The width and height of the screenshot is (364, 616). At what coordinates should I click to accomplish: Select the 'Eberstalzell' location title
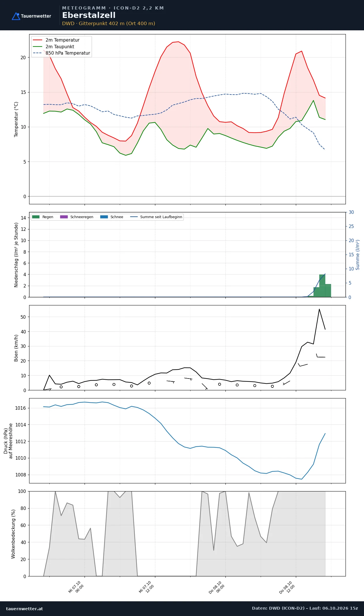(89, 15)
